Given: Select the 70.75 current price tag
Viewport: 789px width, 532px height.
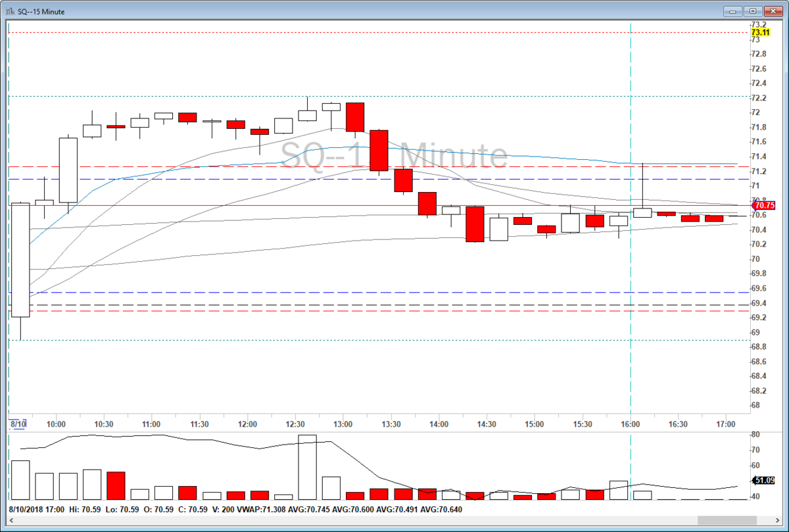Looking at the screenshot, I should tap(763, 205).
